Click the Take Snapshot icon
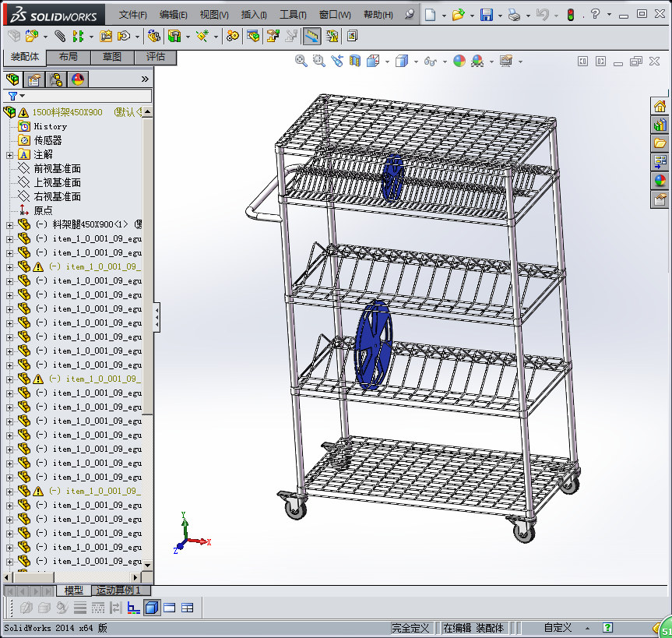672x638 pixels. tap(352, 36)
